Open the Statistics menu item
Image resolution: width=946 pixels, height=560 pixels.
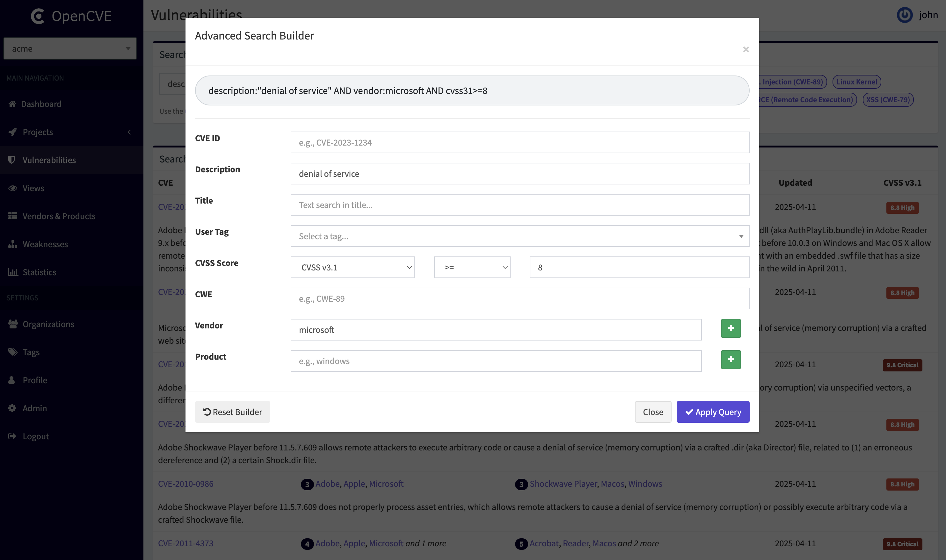click(71, 272)
